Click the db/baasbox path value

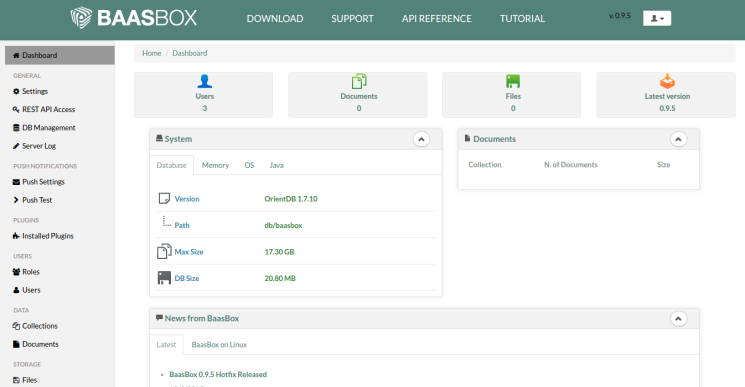[x=283, y=226]
